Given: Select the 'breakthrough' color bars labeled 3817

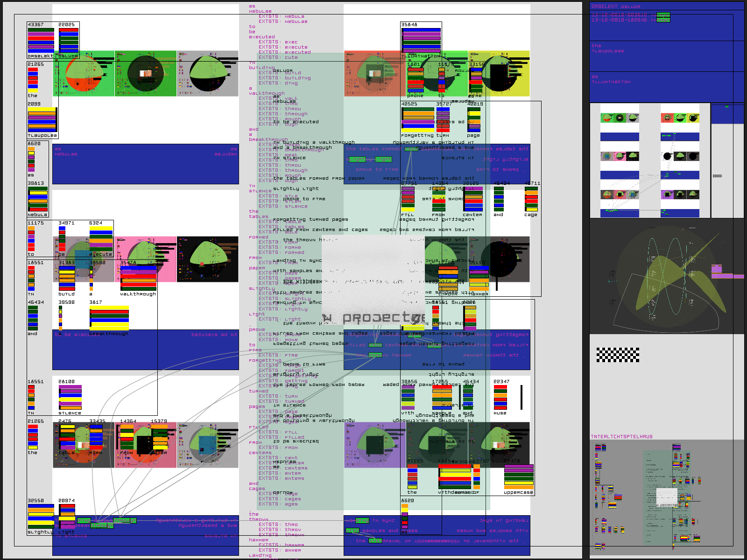Looking at the screenshot, I should 109,318.
